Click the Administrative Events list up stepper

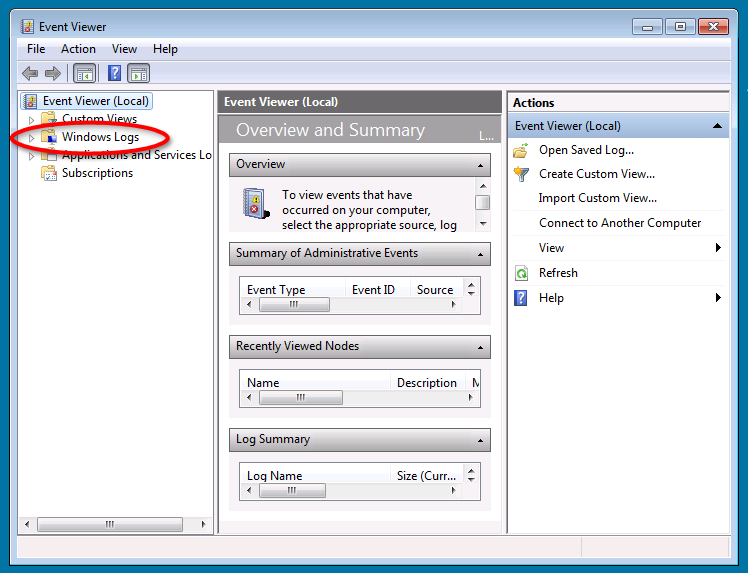pyautogui.click(x=471, y=285)
